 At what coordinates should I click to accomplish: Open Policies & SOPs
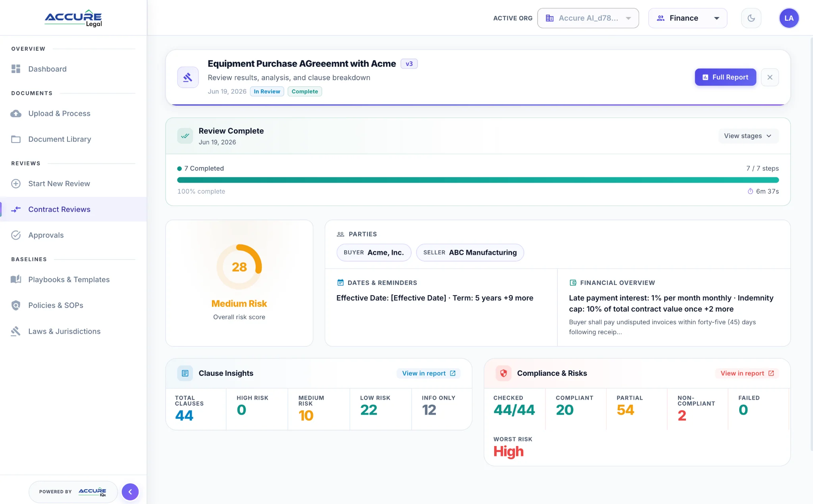click(73, 306)
